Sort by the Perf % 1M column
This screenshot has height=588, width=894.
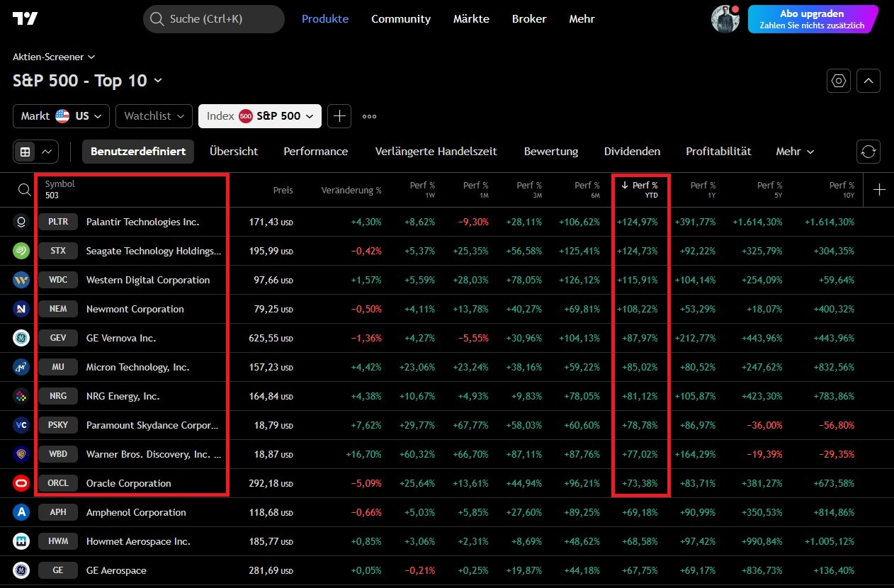coord(476,189)
